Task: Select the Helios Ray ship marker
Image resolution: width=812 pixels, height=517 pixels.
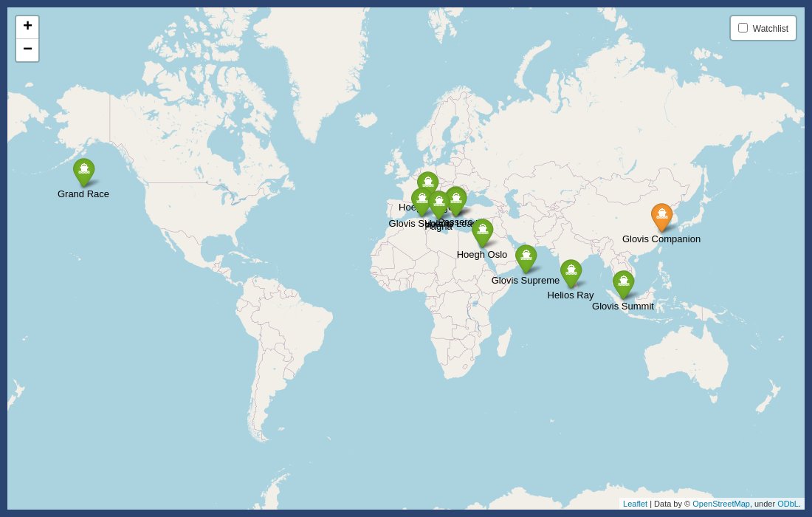Action: pos(571,273)
